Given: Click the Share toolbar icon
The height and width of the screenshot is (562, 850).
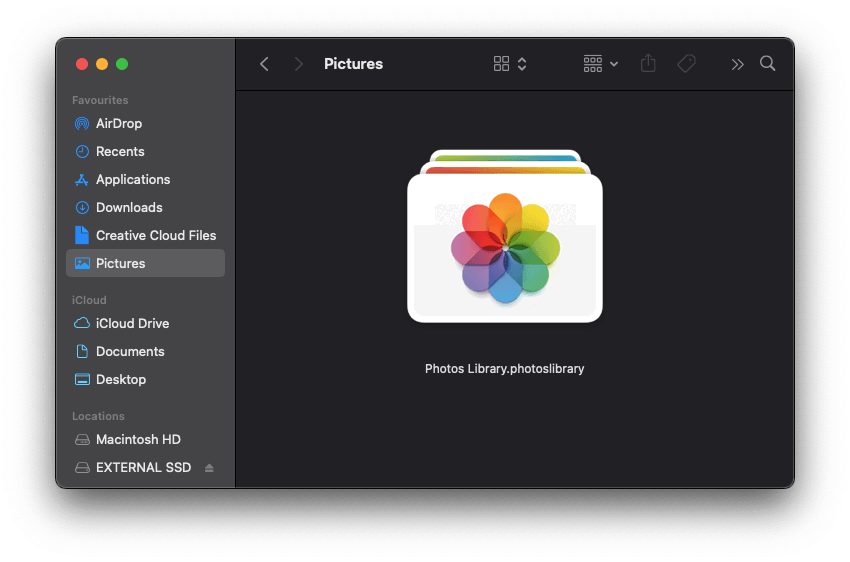Looking at the screenshot, I should tap(648, 64).
